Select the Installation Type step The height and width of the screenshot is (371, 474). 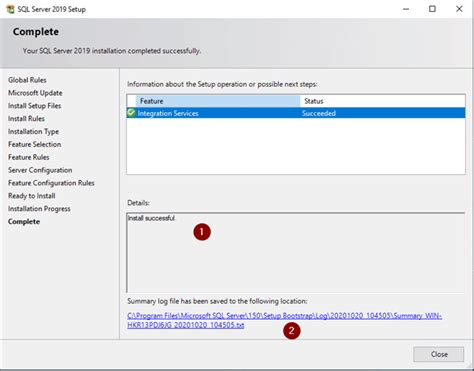coord(33,132)
